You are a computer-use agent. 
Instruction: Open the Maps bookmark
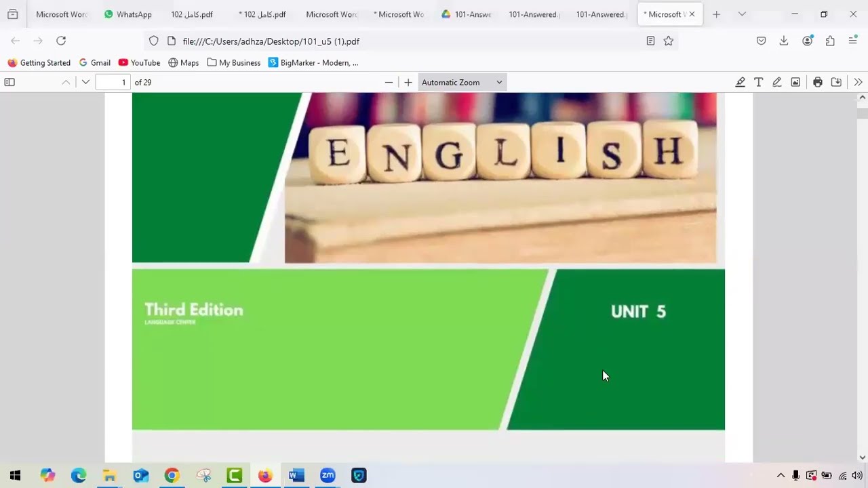click(x=184, y=62)
